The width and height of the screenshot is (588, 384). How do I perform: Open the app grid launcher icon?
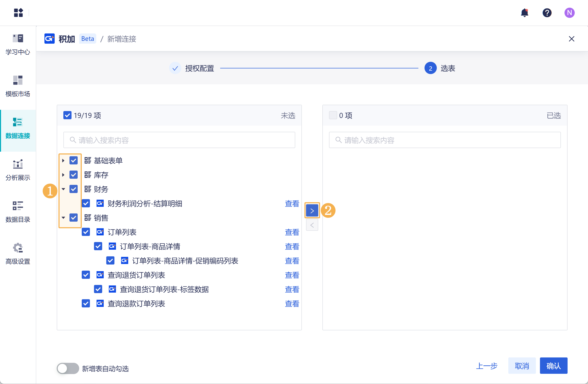point(18,13)
